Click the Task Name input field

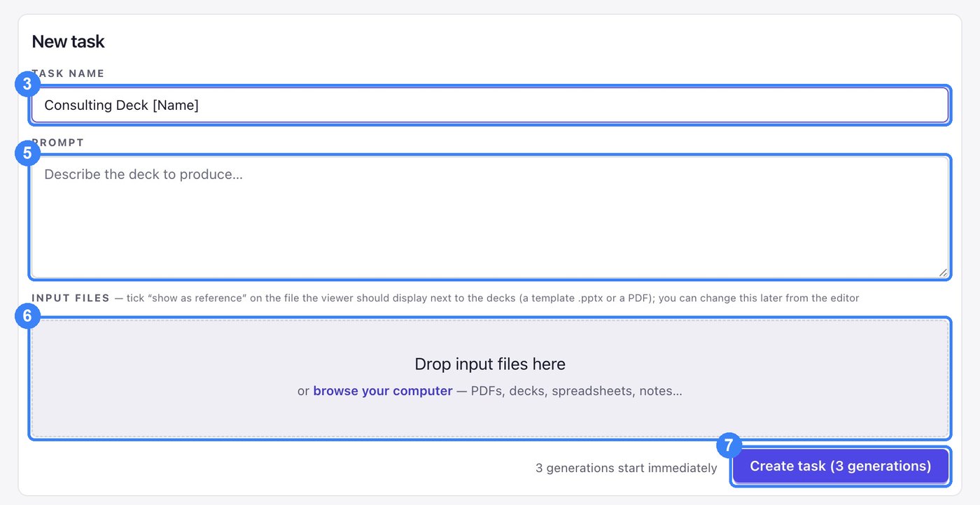point(490,105)
